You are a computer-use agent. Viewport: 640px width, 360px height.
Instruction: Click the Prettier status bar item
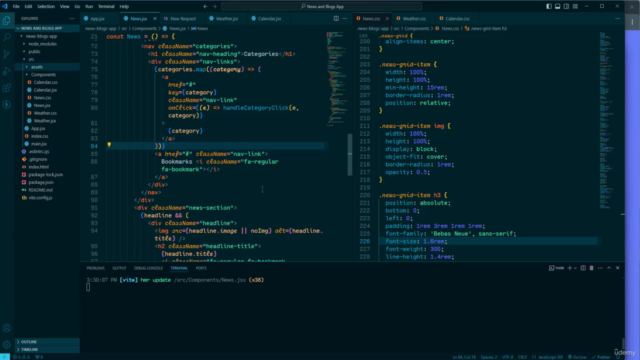(601, 357)
